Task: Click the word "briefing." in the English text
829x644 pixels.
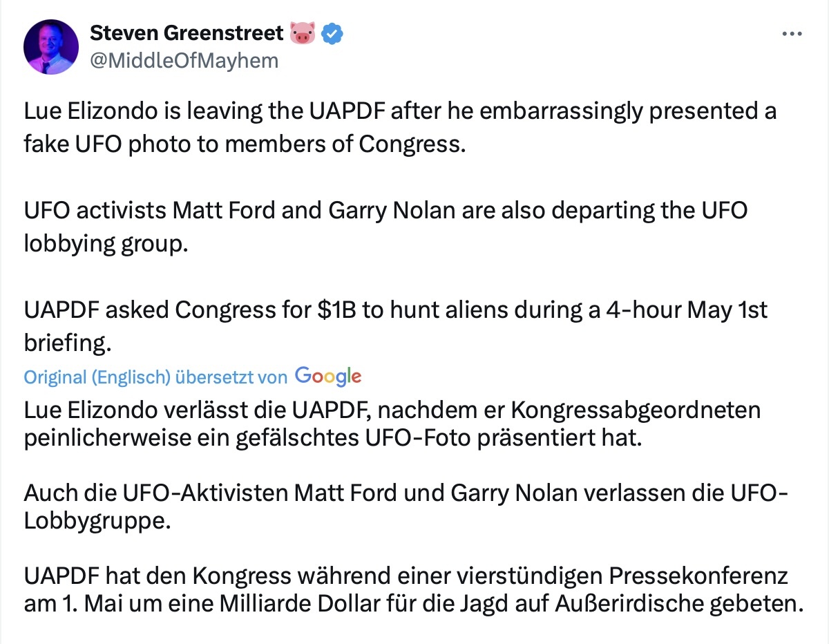Action: click(x=67, y=344)
